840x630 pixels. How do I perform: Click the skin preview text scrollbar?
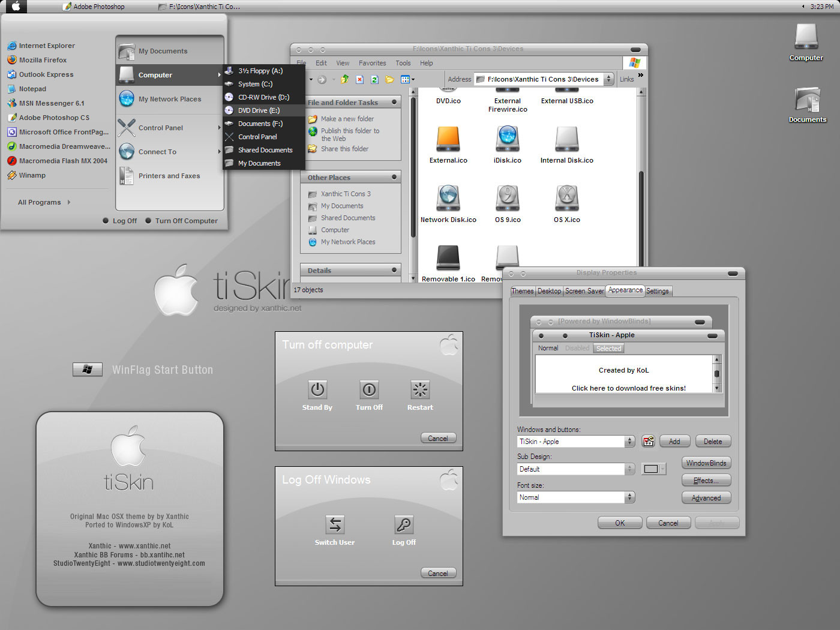tap(716, 374)
